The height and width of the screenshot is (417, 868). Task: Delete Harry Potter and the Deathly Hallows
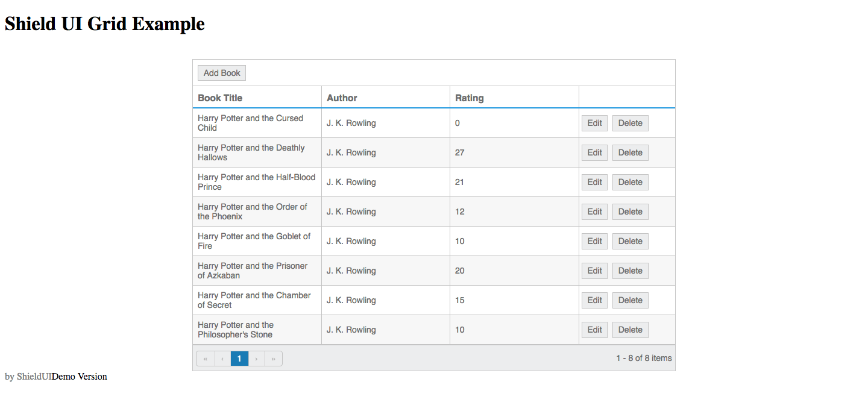[630, 152]
